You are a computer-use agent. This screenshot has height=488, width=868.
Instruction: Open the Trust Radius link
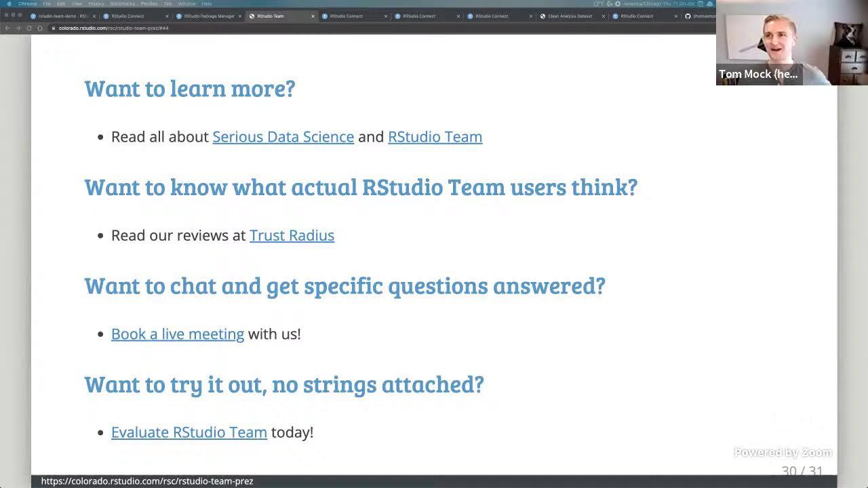point(292,235)
